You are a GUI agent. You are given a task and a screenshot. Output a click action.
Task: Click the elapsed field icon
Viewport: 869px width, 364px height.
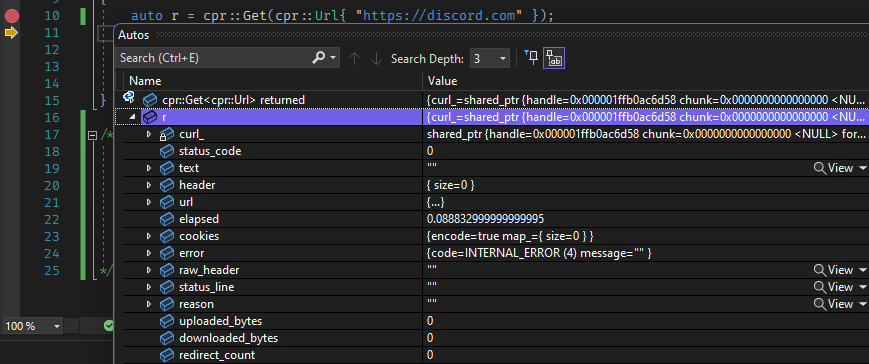tap(167, 219)
